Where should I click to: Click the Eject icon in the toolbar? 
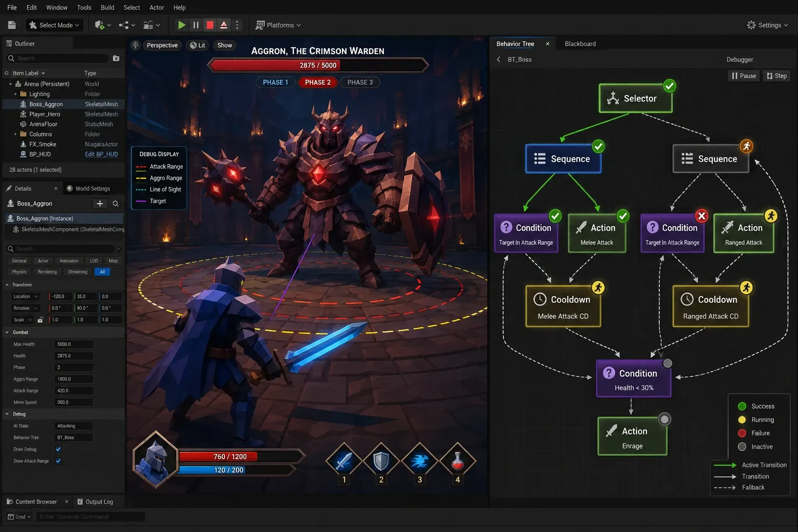coord(224,25)
